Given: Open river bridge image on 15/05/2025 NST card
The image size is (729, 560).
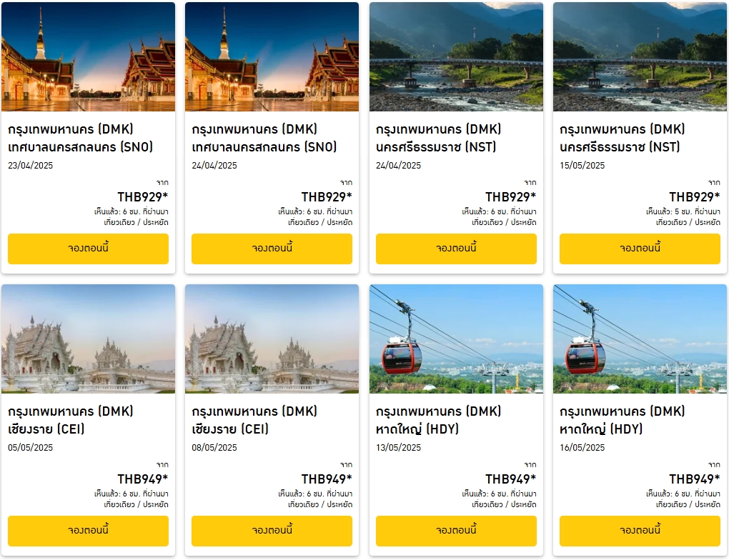Looking at the screenshot, I should click(640, 57).
